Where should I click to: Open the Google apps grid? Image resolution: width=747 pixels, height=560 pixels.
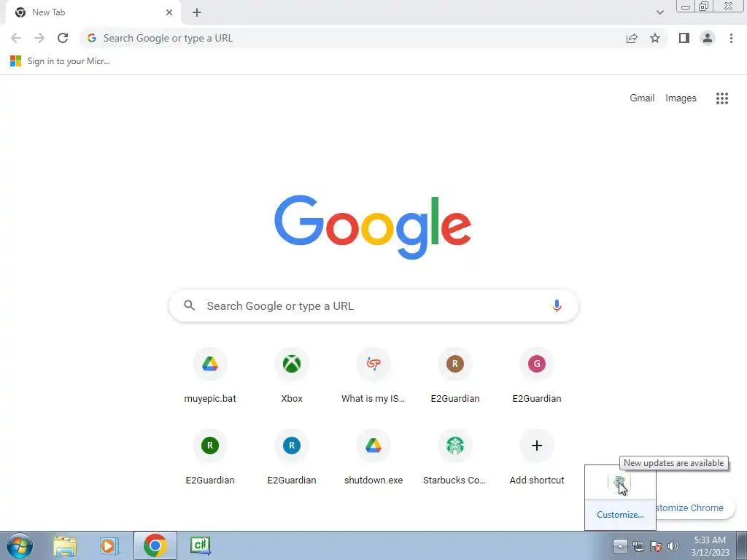[x=722, y=98]
